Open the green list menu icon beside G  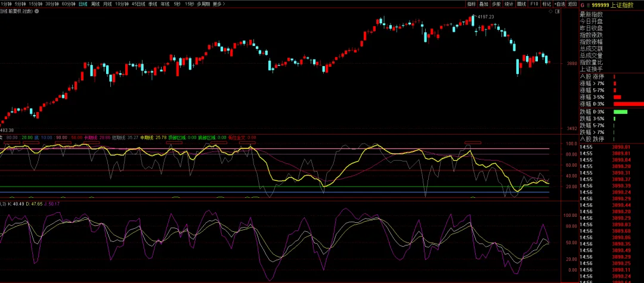coord(588,5)
